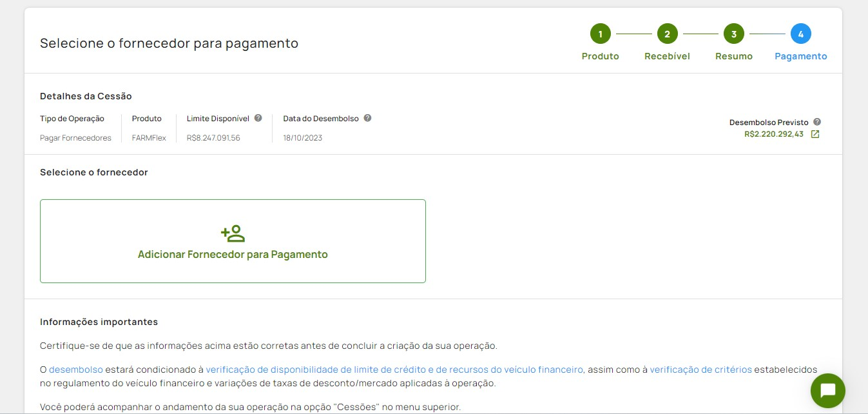Click the blue number 4 step circle
Image resolution: width=868 pixels, height=414 pixels.
point(800,34)
